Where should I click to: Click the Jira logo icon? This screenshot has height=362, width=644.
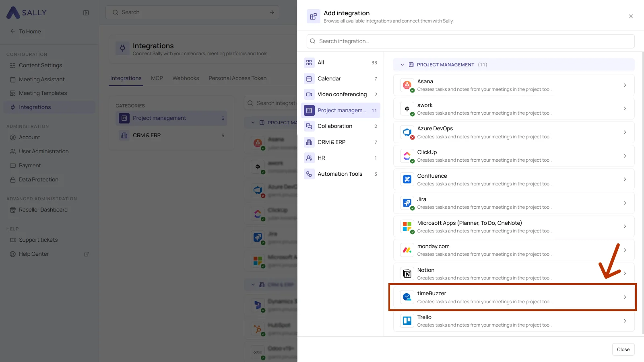click(x=407, y=203)
